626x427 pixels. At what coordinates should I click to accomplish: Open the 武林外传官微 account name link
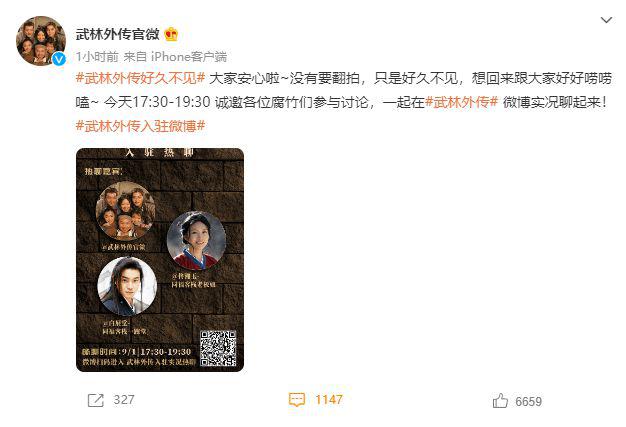click(117, 34)
